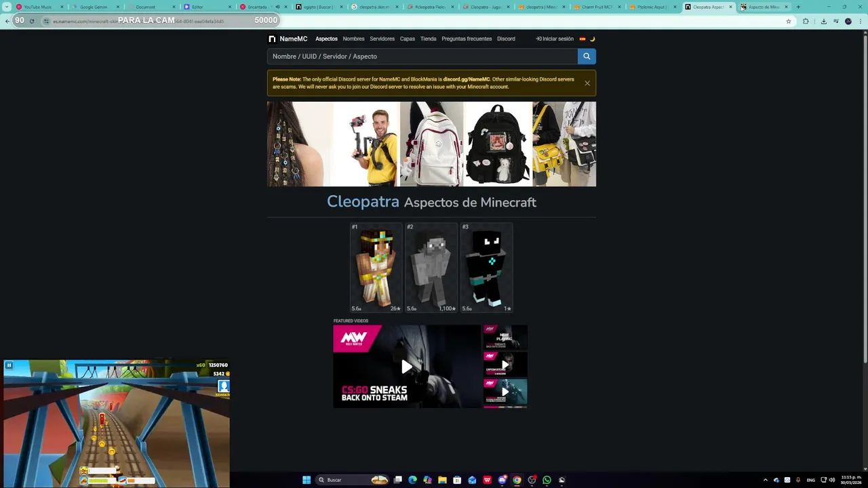Open the browser downloads icon
Image resolution: width=868 pixels, height=488 pixels.
tap(823, 21)
